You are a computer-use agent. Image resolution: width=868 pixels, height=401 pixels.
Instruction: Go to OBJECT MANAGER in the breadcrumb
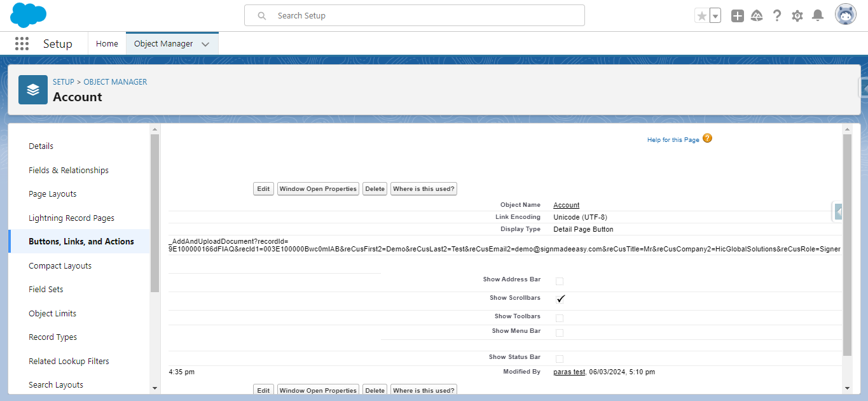click(x=115, y=82)
